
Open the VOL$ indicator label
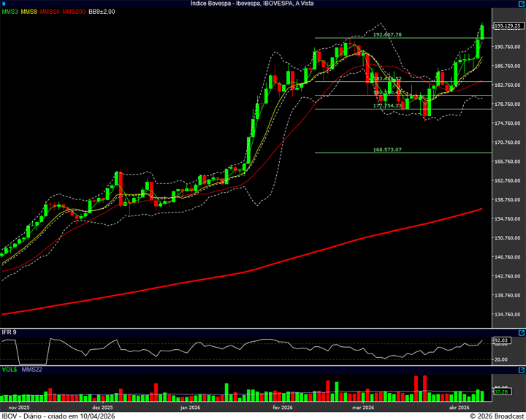(9, 371)
